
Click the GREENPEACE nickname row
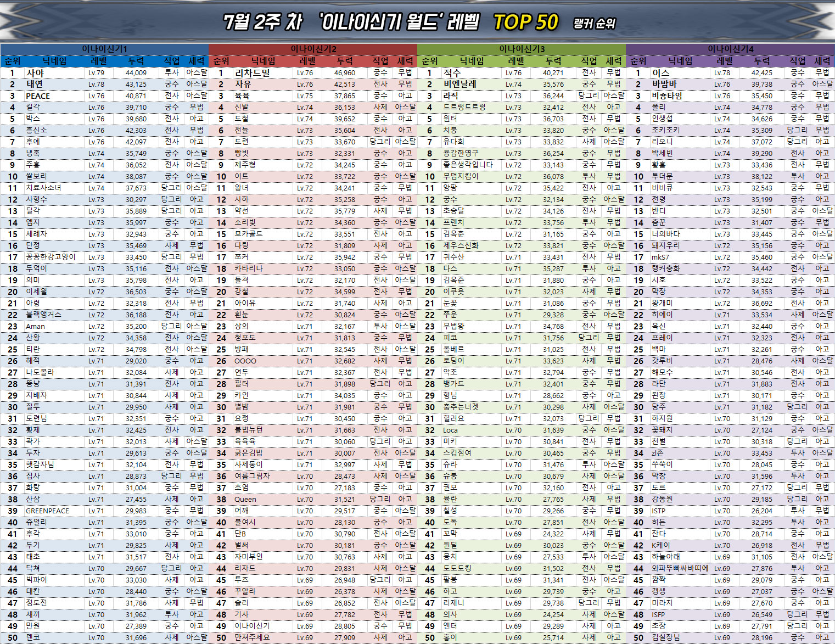pos(47,511)
